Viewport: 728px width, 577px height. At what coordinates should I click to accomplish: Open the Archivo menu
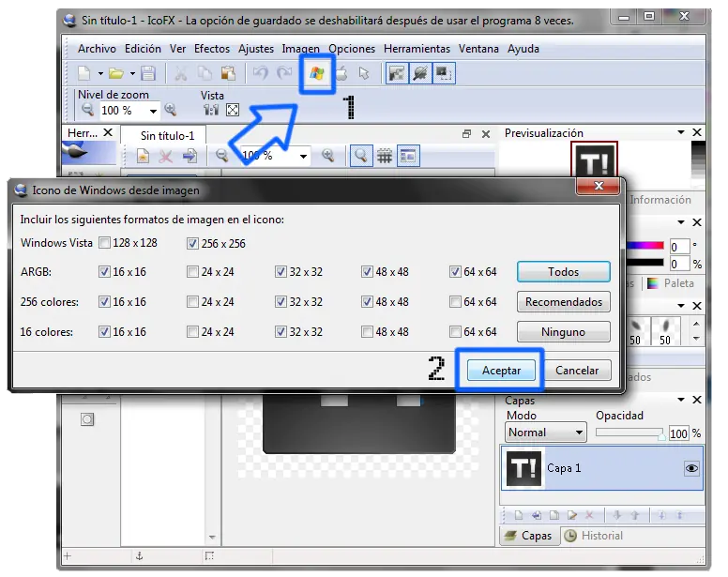coord(97,49)
